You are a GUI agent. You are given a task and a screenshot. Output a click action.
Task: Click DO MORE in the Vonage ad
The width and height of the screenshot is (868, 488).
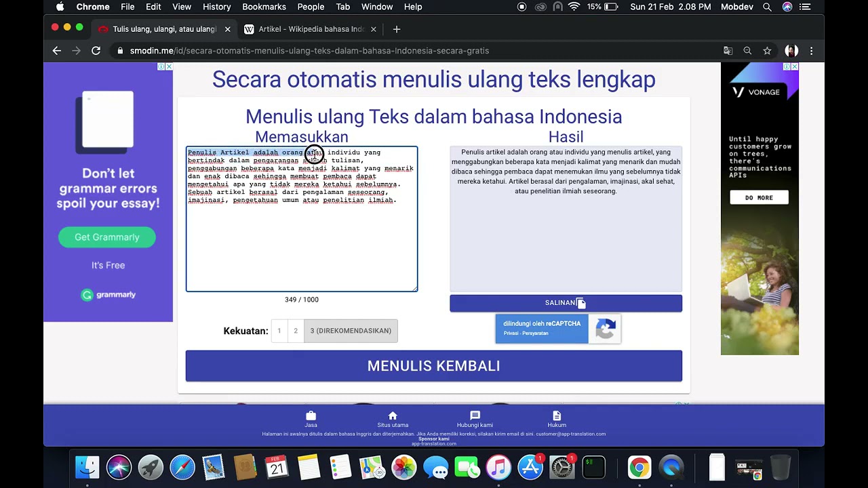coord(759,197)
